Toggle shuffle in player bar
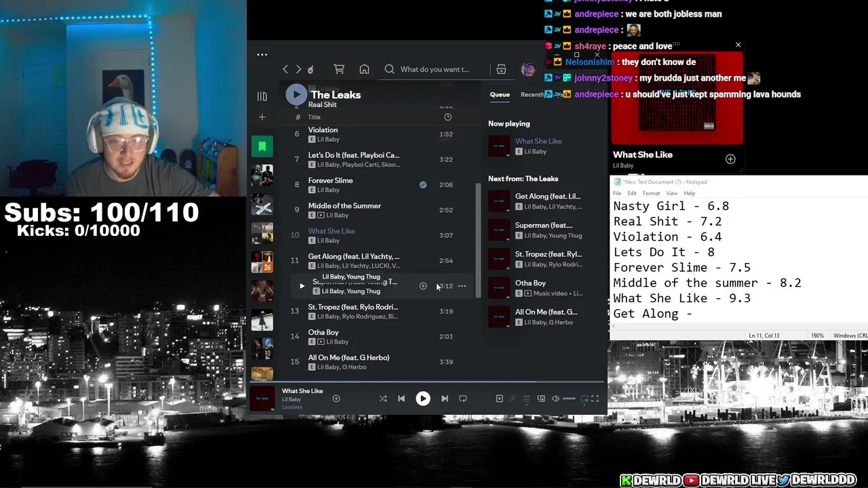Screen dimensions: 868x488 coord(383,399)
